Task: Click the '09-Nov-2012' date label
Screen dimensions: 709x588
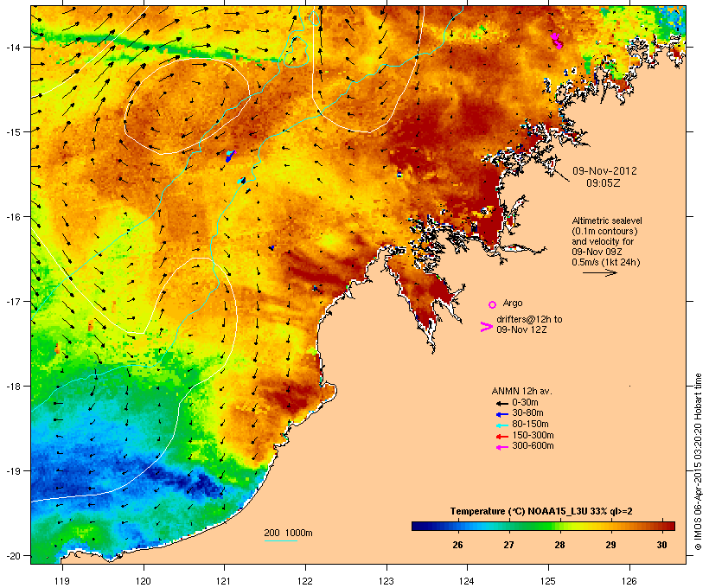Action: (x=604, y=171)
